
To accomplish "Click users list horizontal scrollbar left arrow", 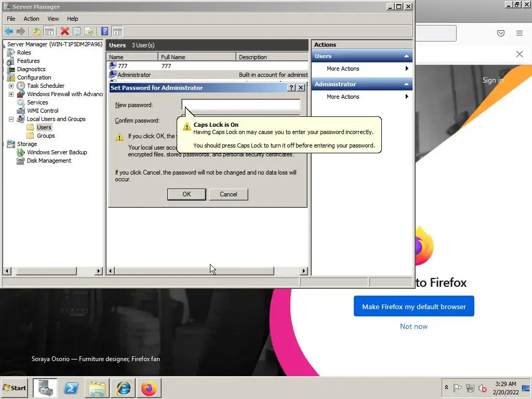I will tap(110, 271).
